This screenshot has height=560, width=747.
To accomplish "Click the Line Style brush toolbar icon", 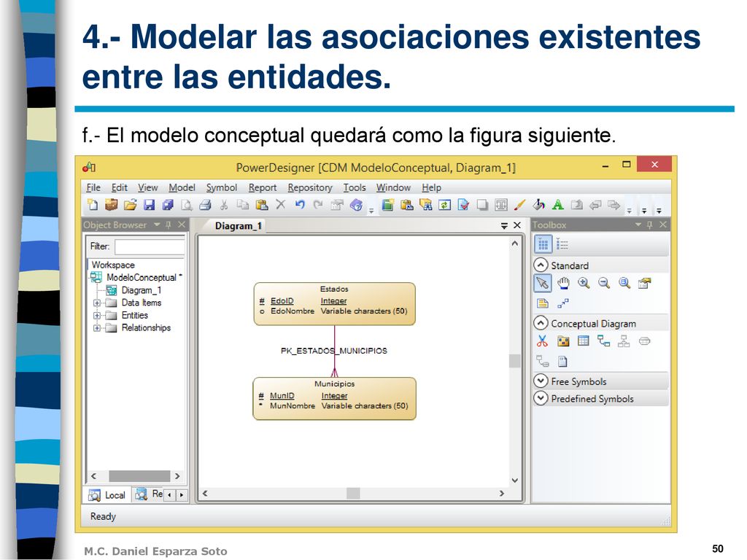I will click(x=519, y=205).
